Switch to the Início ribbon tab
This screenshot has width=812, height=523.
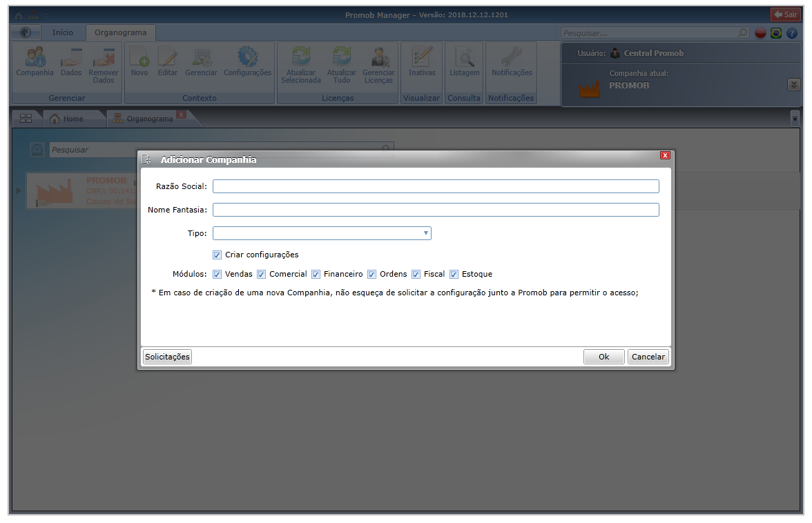pos(63,32)
